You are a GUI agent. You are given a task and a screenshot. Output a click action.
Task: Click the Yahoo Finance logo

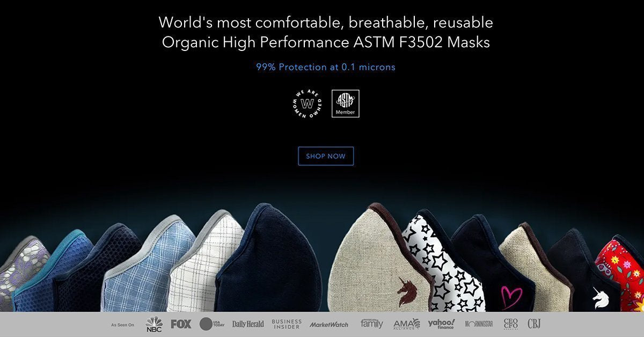[x=441, y=324]
